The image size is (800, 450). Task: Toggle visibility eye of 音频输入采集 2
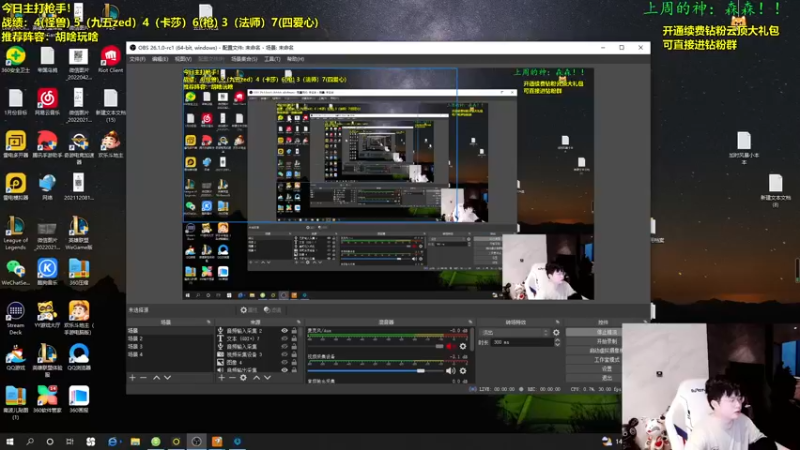[x=285, y=331]
